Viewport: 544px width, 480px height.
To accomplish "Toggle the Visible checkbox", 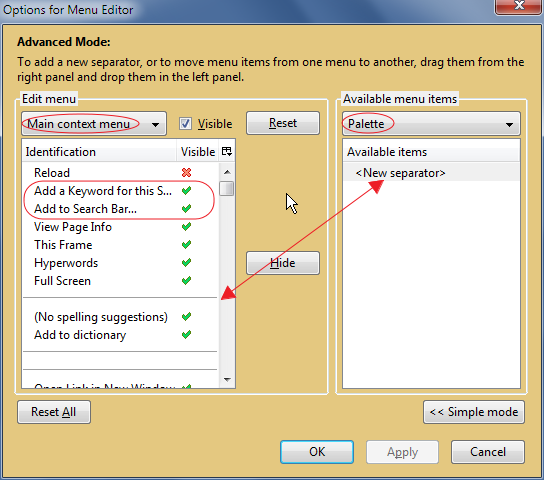I will 185,123.
